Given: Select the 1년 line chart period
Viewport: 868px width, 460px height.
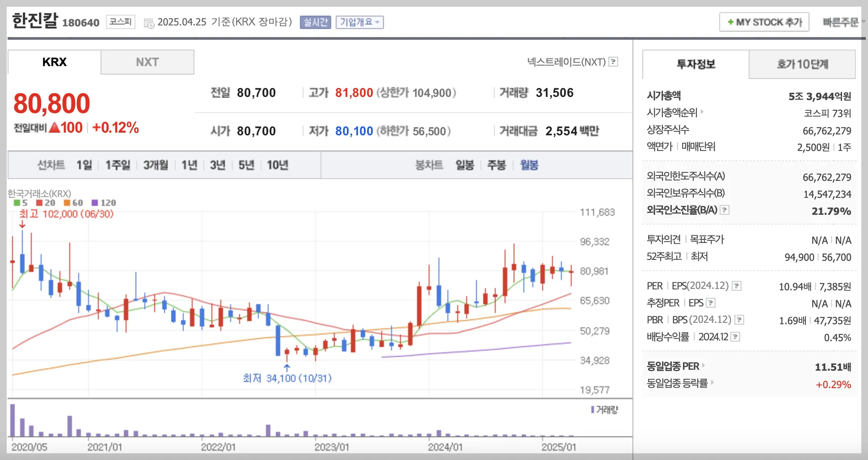Looking at the screenshot, I should click(x=189, y=165).
